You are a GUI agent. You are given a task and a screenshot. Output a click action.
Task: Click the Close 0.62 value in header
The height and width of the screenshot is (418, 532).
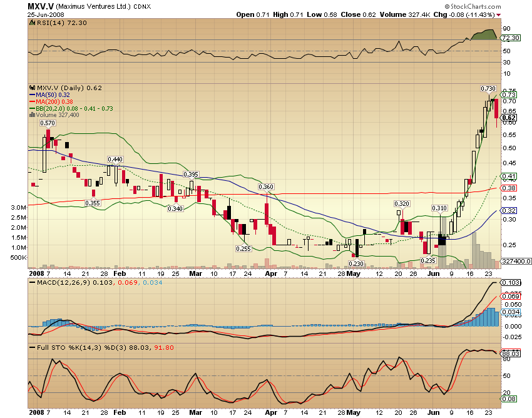click(358, 14)
